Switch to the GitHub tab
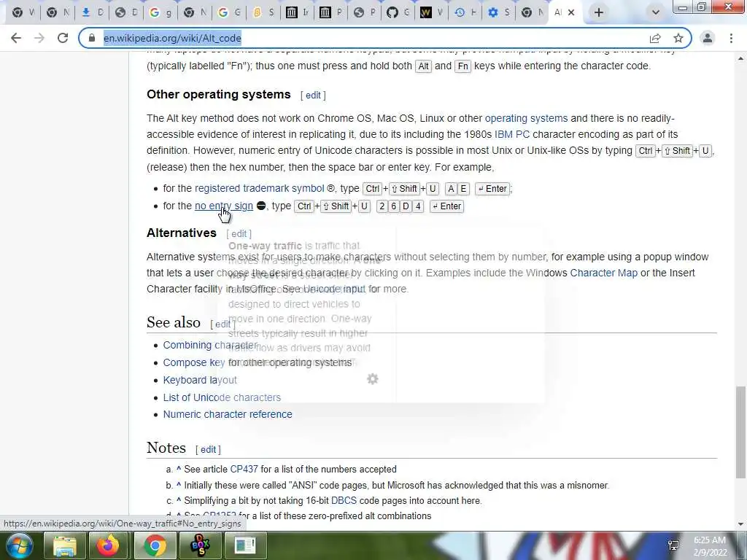Viewport: 747px width, 560px height. [398, 12]
